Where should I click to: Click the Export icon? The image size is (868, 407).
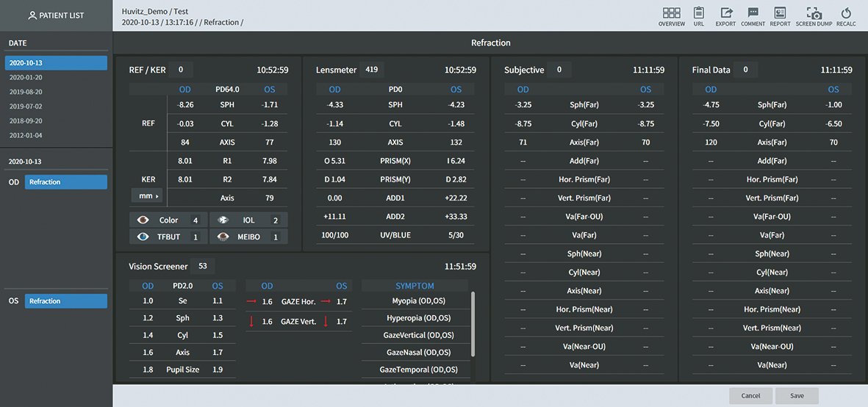(x=725, y=13)
